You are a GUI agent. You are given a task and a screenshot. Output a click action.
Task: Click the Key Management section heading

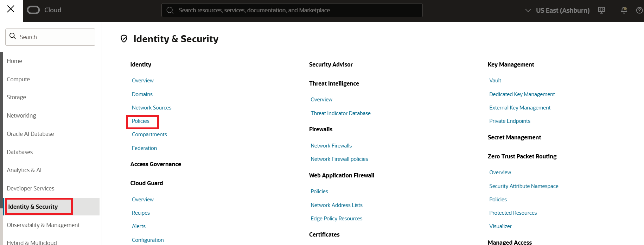point(511,64)
